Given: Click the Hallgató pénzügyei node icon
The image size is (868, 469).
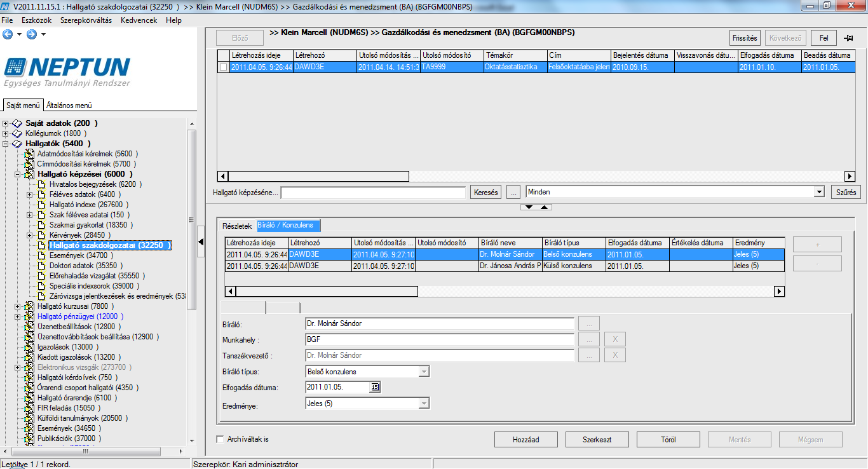Looking at the screenshot, I should click(30, 316).
